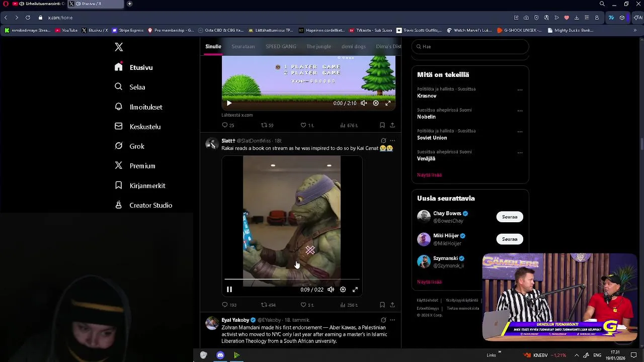Follow Chay Bowes with Seuraa button
644x362 pixels.
tap(510, 217)
